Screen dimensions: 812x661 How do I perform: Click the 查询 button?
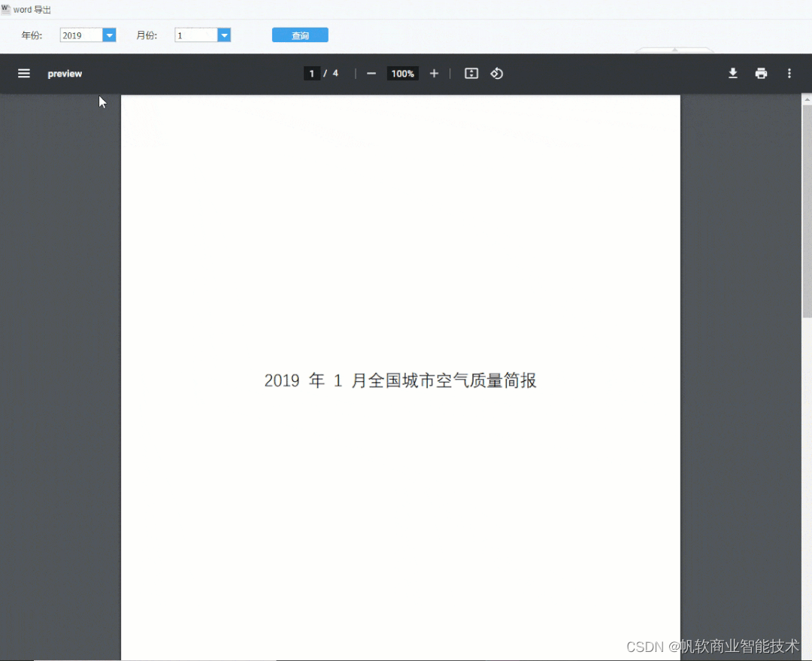[300, 35]
